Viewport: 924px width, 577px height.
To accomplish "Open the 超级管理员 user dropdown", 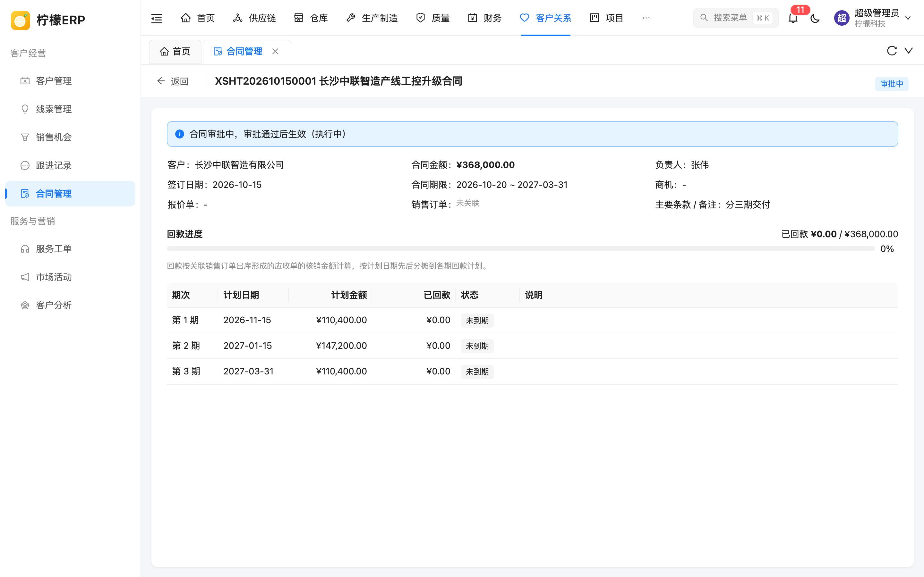I will click(873, 18).
